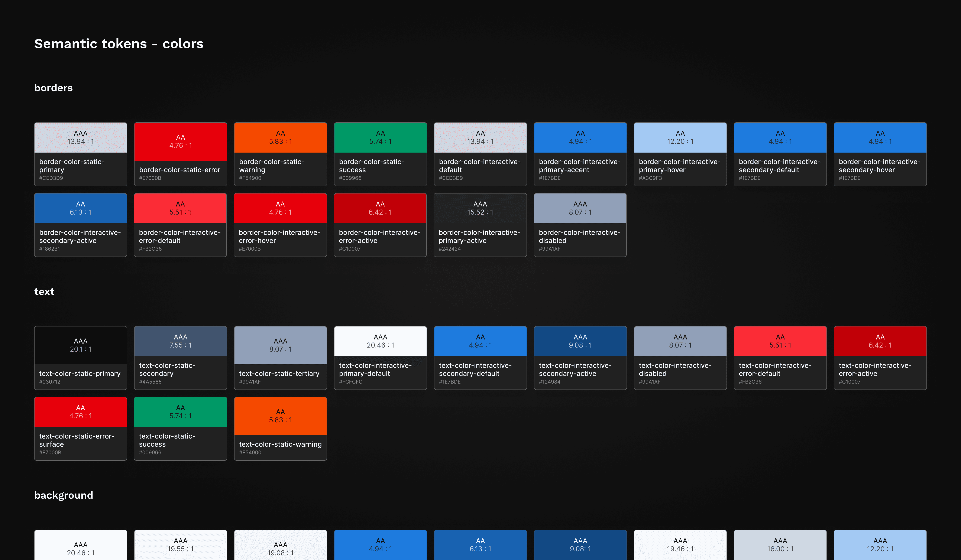Image resolution: width=961 pixels, height=560 pixels.
Task: Click the #E7000B hex under text-color-static-error-surface
Action: click(50, 453)
